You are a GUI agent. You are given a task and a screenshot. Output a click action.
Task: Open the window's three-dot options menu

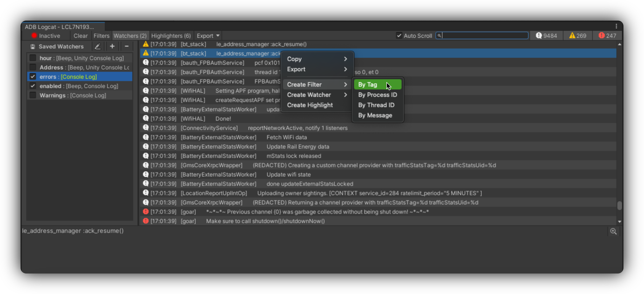(617, 27)
